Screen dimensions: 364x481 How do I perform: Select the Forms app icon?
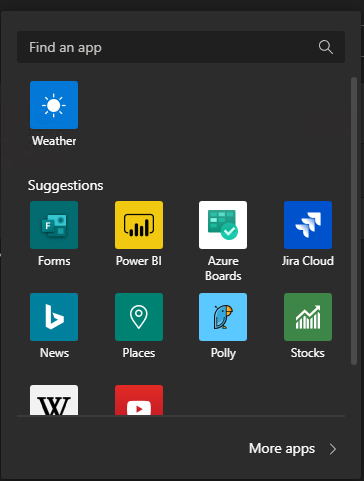pos(54,225)
